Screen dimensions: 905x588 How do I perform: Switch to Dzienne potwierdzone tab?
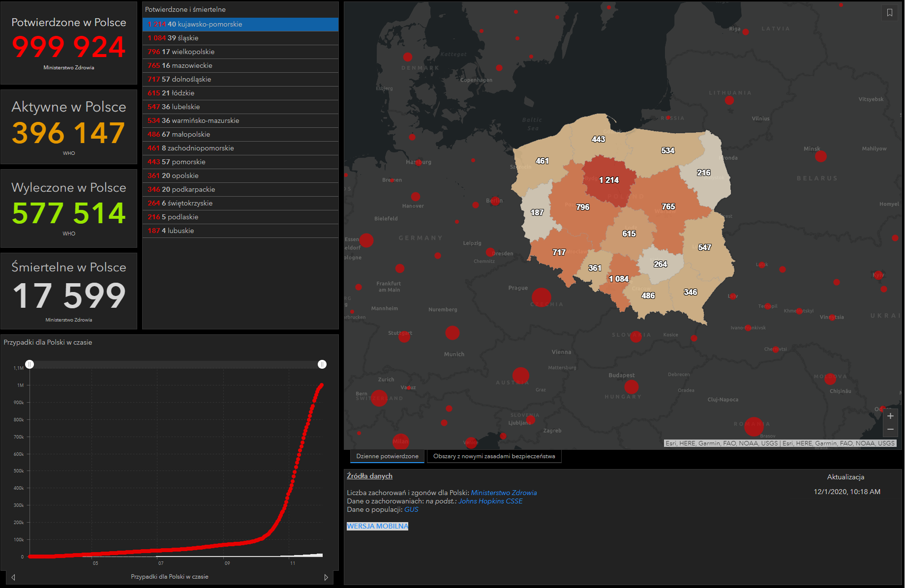pos(387,456)
